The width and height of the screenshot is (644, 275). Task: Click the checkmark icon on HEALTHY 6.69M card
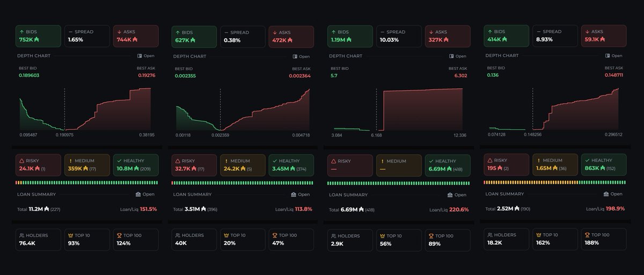click(x=431, y=161)
